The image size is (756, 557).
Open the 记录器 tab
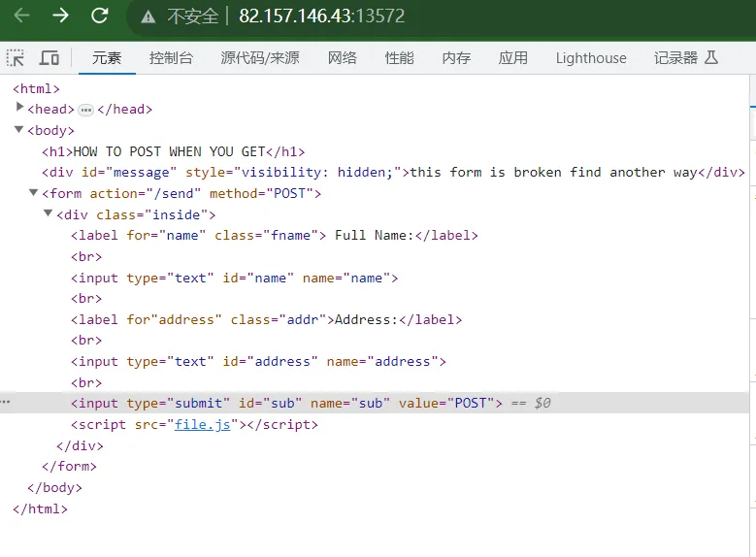(x=675, y=58)
